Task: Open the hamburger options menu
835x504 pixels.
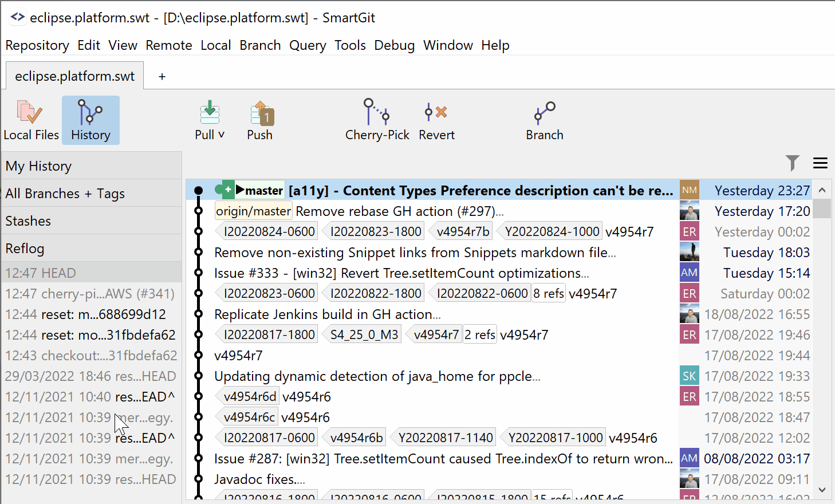Action: coord(820,163)
